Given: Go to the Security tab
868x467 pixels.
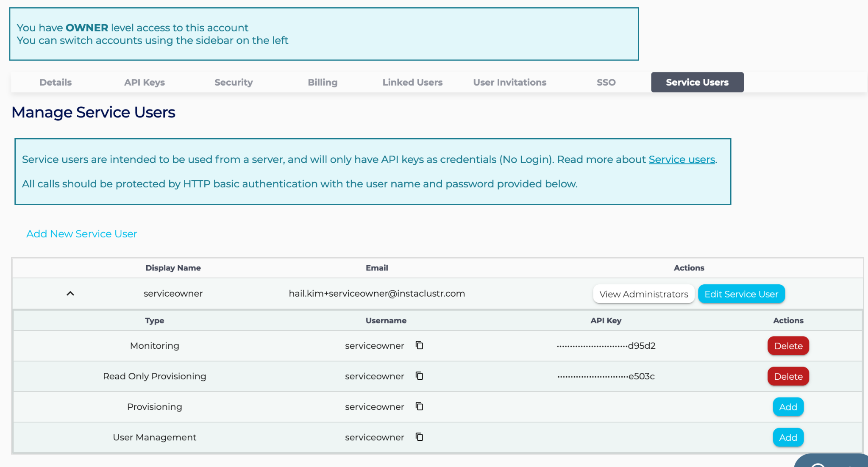Looking at the screenshot, I should pos(234,82).
